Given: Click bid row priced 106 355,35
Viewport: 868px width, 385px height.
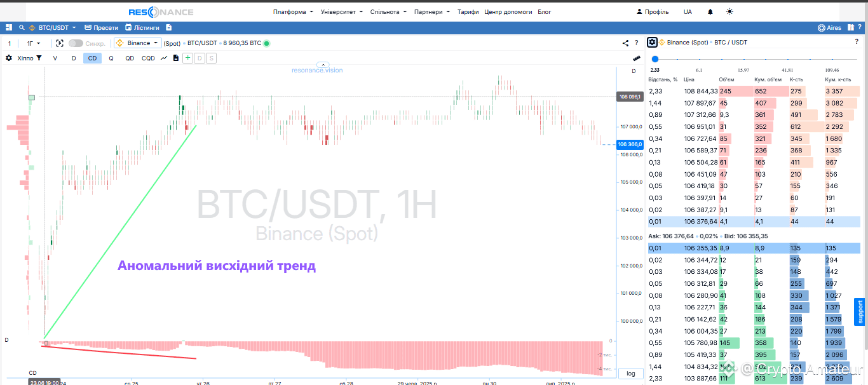Looking at the screenshot, I should (754, 248).
